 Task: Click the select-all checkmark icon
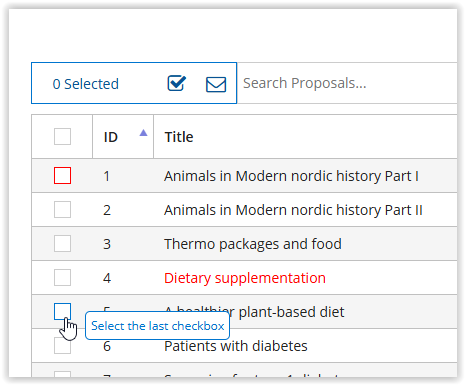pos(177,83)
